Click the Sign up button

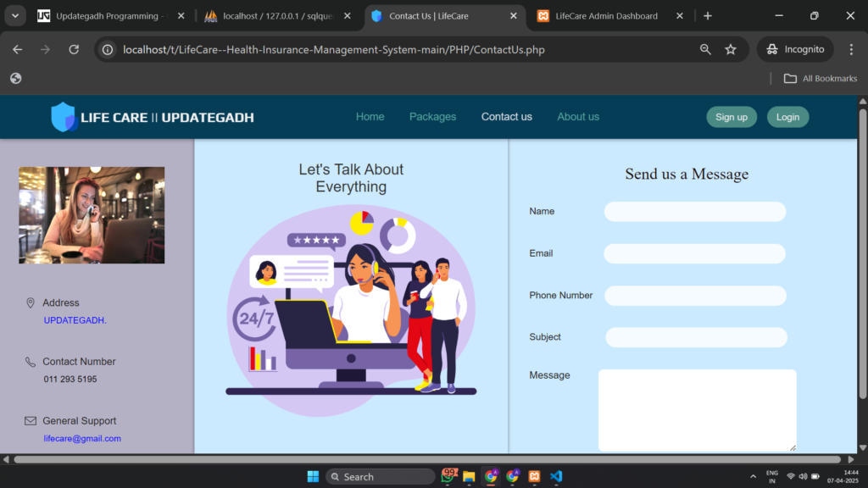pyautogui.click(x=732, y=117)
